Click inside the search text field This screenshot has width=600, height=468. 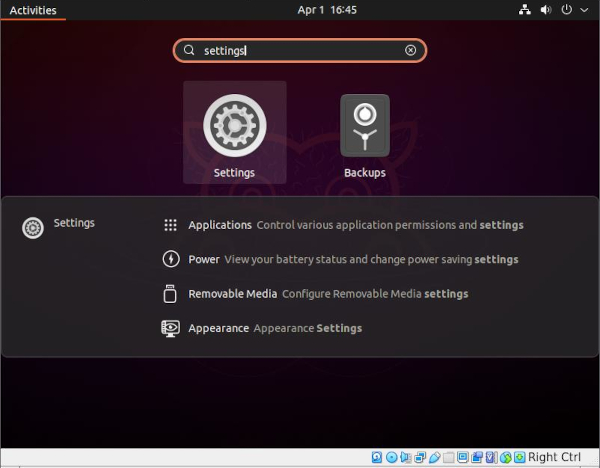pos(300,50)
